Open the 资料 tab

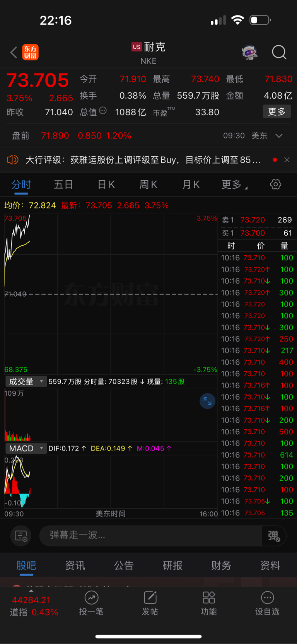coord(270,565)
